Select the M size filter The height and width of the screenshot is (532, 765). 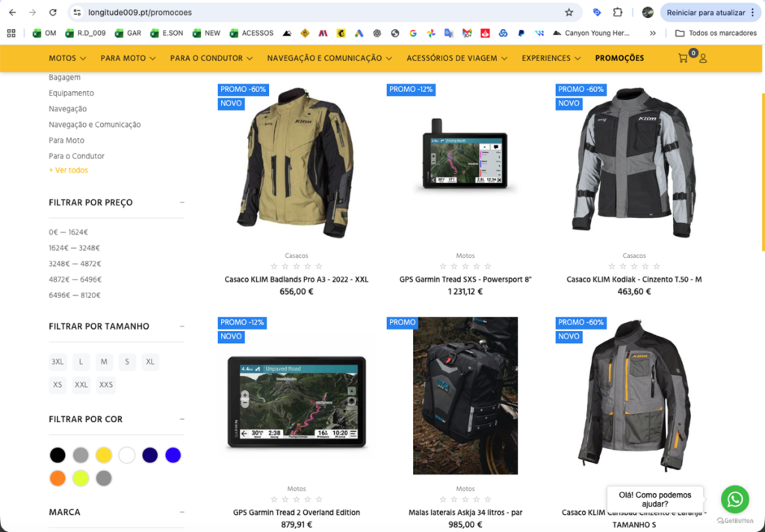click(104, 362)
